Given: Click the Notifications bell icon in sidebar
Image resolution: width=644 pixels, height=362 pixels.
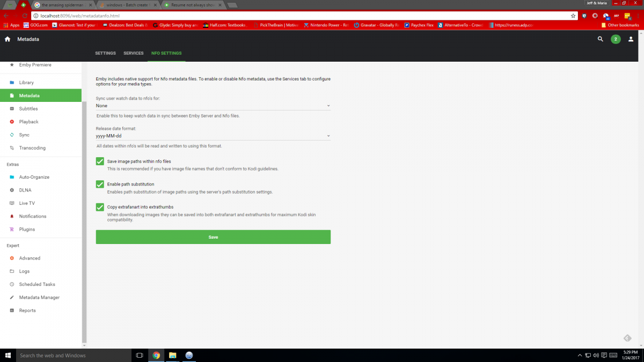Looking at the screenshot, I should coord(12,216).
